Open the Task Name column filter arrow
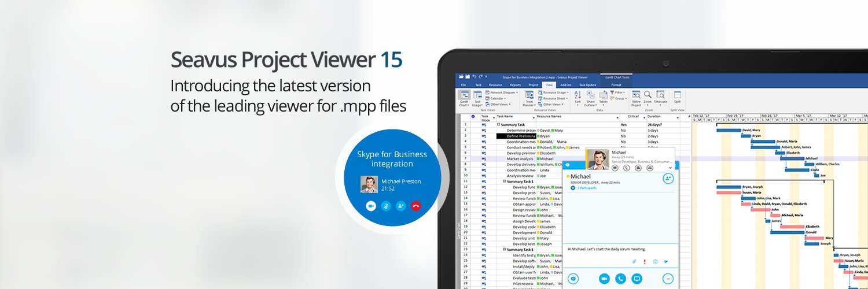The width and height of the screenshot is (868, 289). (533, 118)
